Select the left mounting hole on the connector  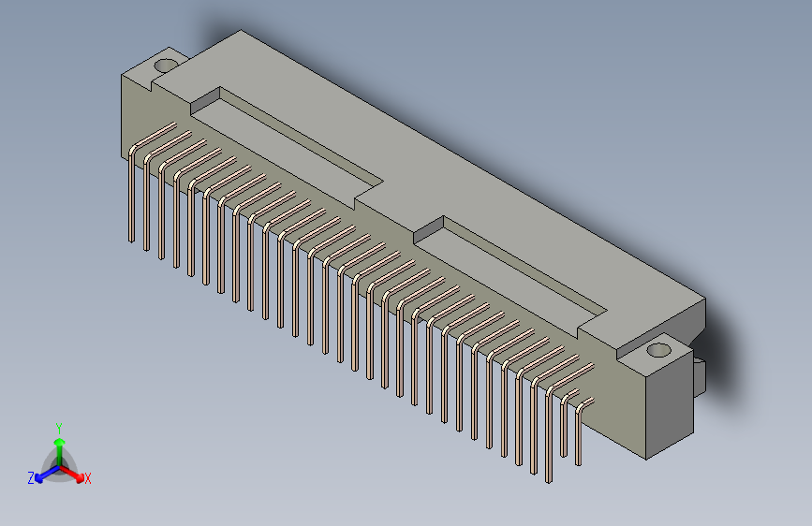click(x=166, y=66)
